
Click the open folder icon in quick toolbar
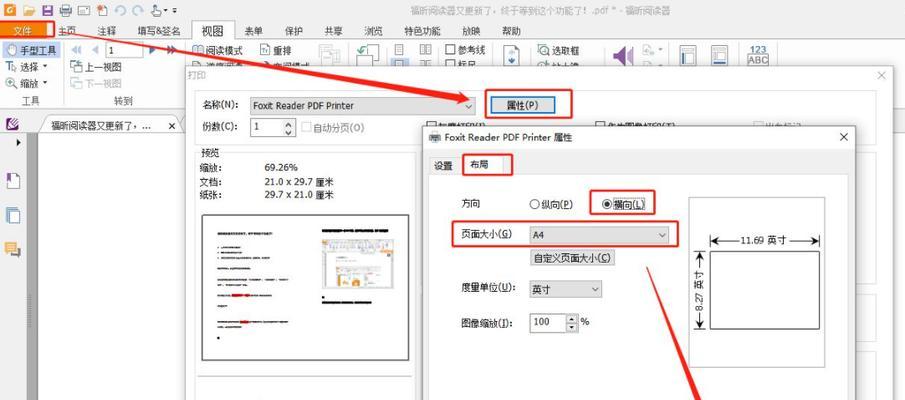pyautogui.click(x=29, y=10)
